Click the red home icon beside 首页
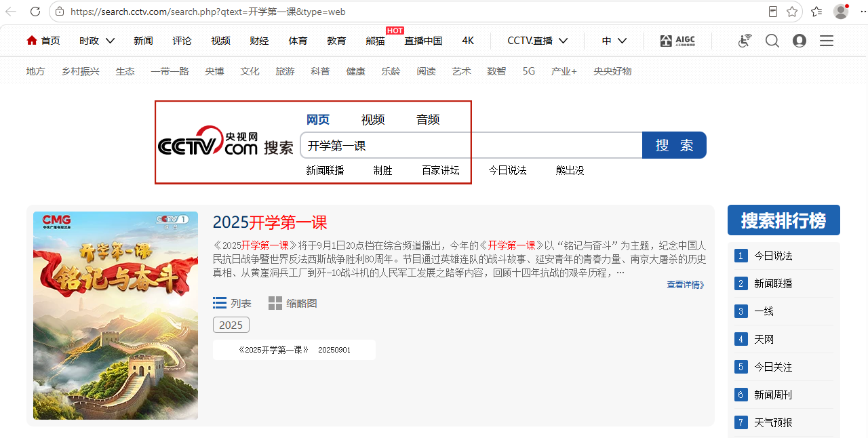Screen dimensions: 868x438 pos(32,41)
